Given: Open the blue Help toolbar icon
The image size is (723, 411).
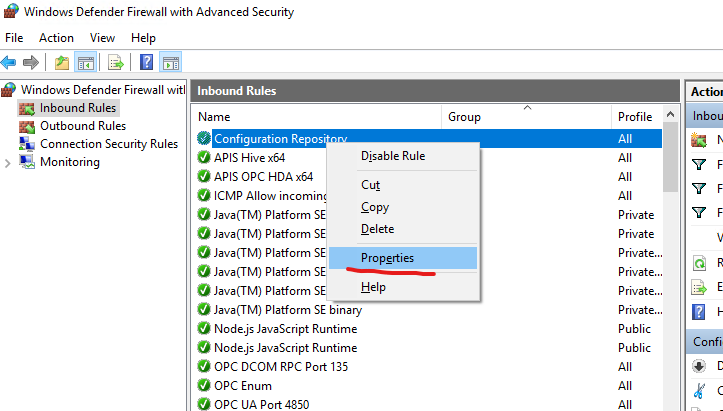Looking at the screenshot, I should [147, 62].
